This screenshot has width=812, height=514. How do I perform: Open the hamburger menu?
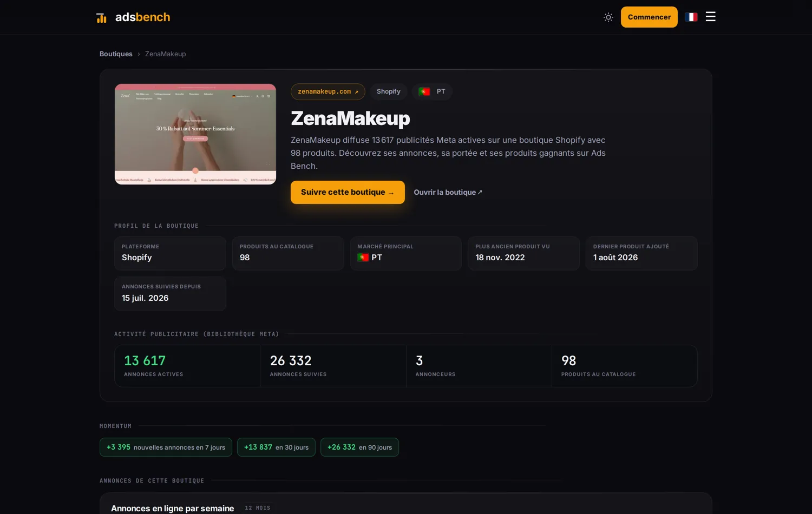point(711,17)
